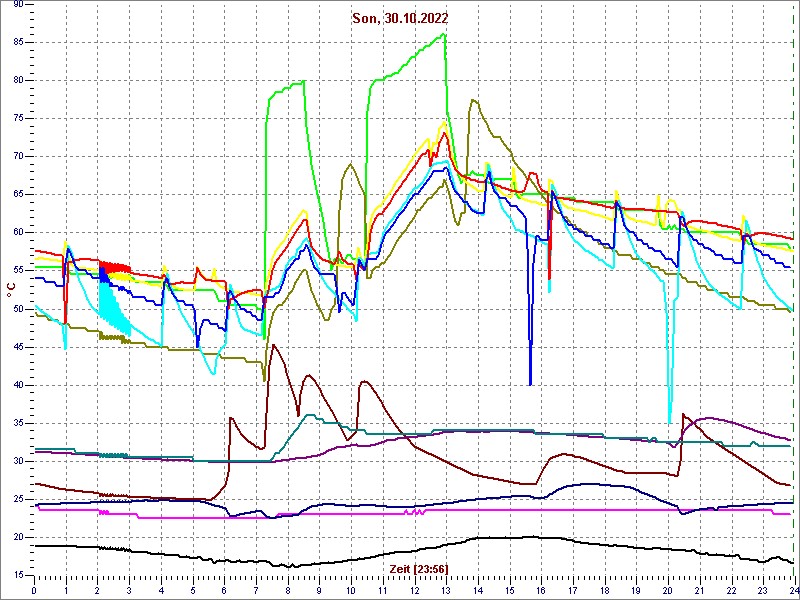Select the 20 label on temperature axis
Viewport: 800px width, 600px height.
18,538
